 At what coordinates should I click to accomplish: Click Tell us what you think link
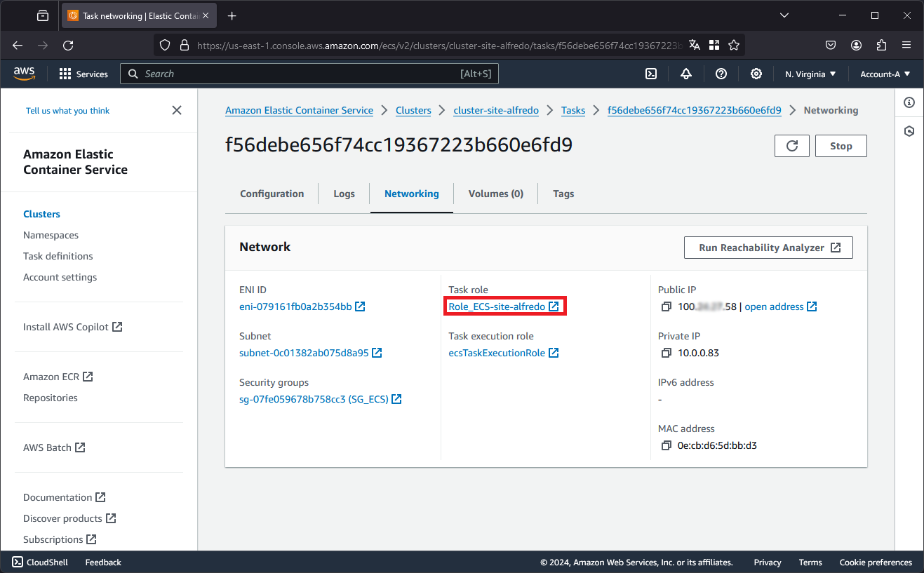pyautogui.click(x=68, y=111)
